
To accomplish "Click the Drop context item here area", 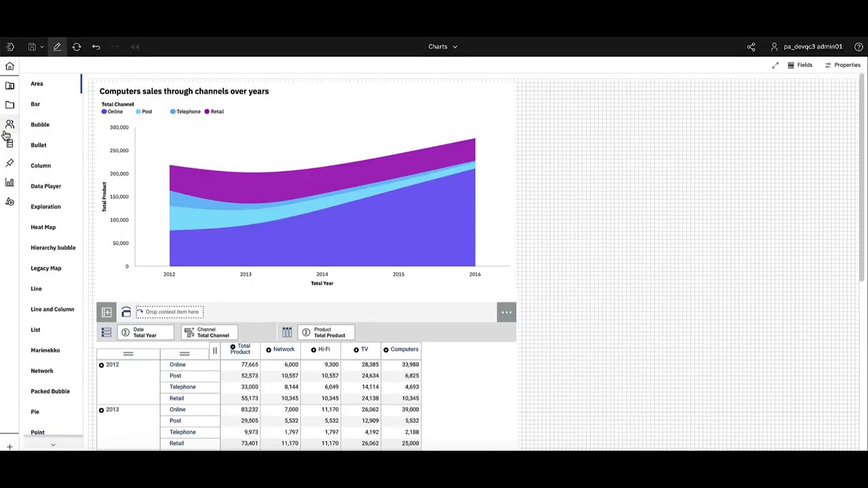I will 170,312.
